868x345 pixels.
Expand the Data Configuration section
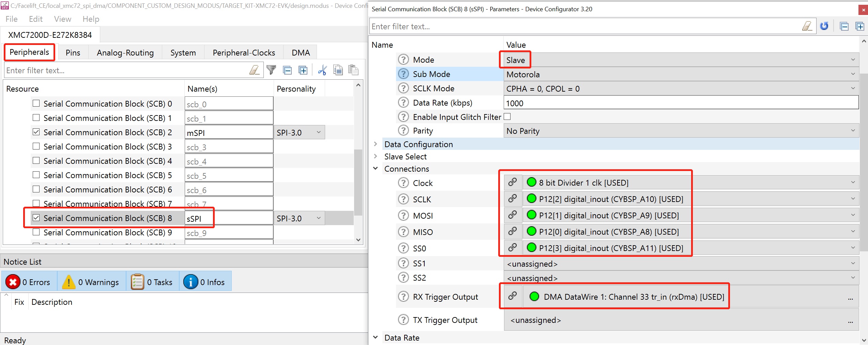point(376,144)
